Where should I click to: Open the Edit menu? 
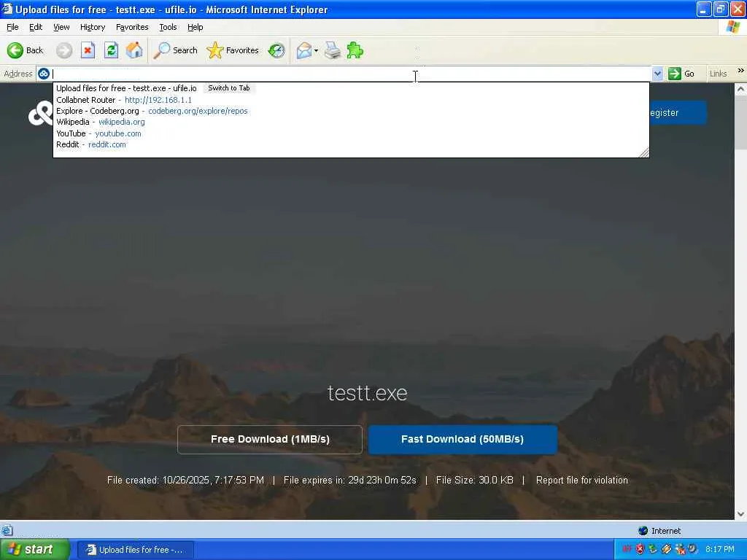(36, 27)
